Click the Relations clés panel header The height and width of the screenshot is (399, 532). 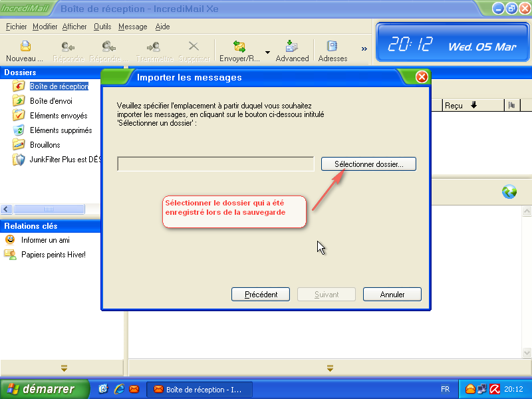coord(51,226)
